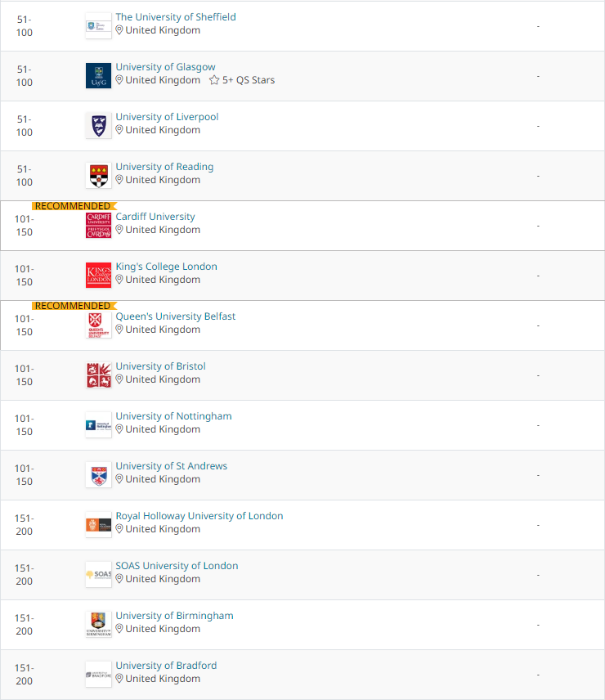The width and height of the screenshot is (605, 700).
Task: Click the Royal Holloway logo thumbnail
Action: pos(99,525)
